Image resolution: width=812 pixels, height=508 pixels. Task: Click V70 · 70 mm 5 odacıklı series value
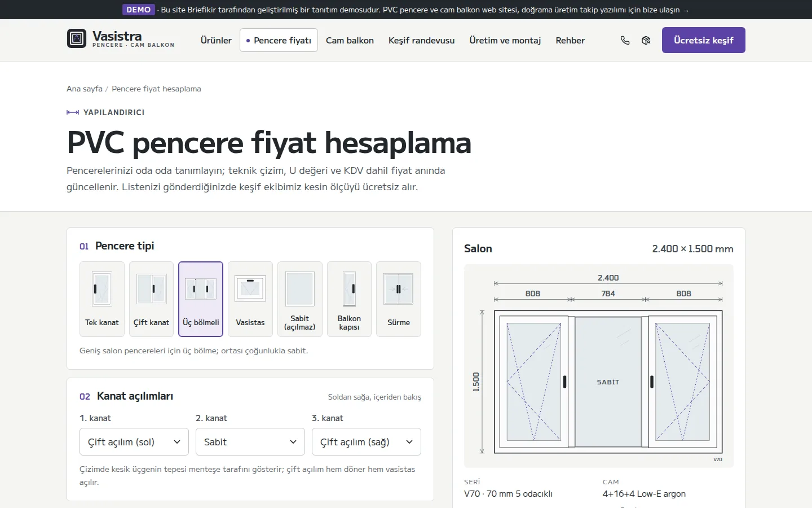(508, 494)
